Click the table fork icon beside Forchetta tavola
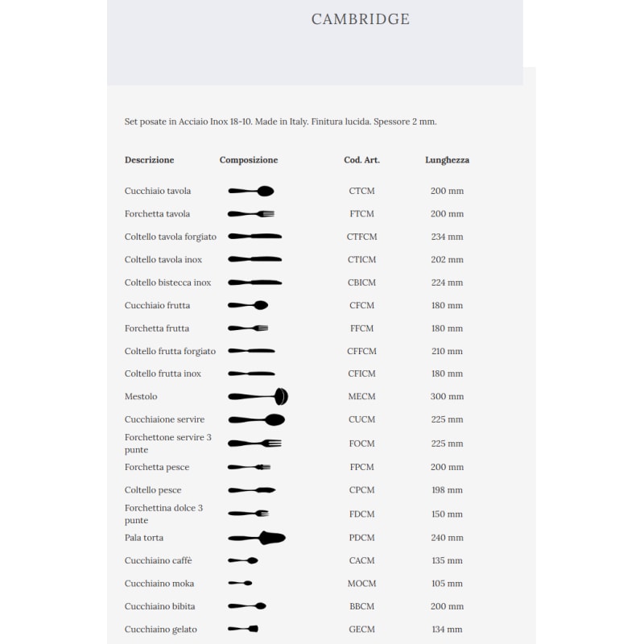The height and width of the screenshot is (644, 644). pos(251,214)
